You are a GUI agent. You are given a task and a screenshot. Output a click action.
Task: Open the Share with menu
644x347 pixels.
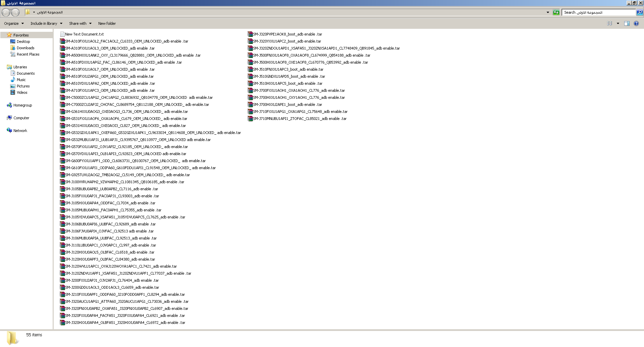click(80, 23)
